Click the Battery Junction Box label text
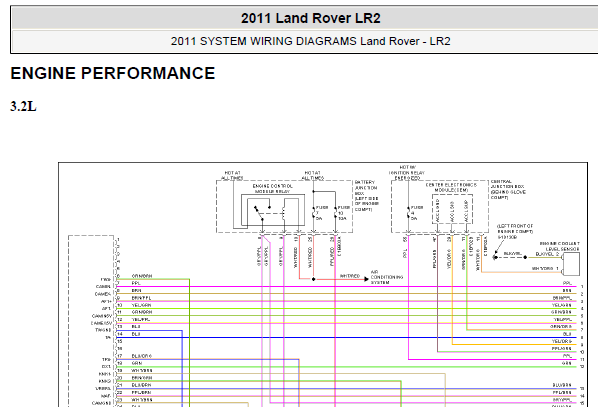This screenshot has width=598, height=407. pyautogui.click(x=367, y=196)
